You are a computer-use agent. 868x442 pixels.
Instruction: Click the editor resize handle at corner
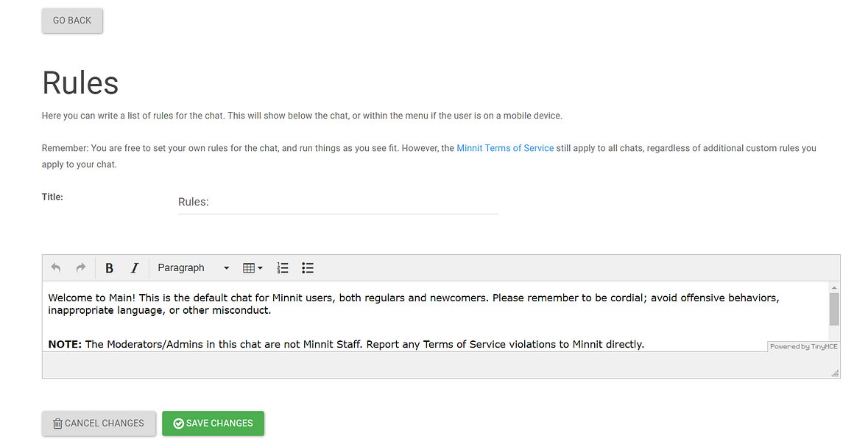[835, 373]
